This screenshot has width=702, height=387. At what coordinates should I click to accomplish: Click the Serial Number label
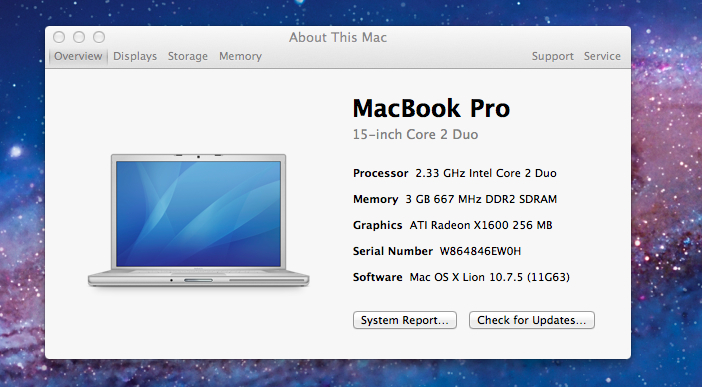[393, 251]
